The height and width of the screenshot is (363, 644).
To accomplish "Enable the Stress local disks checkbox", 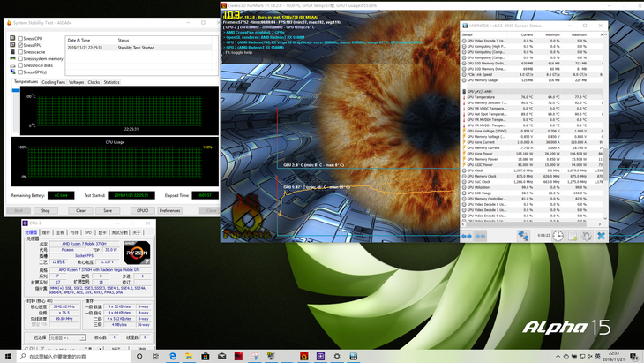I will click(20, 65).
